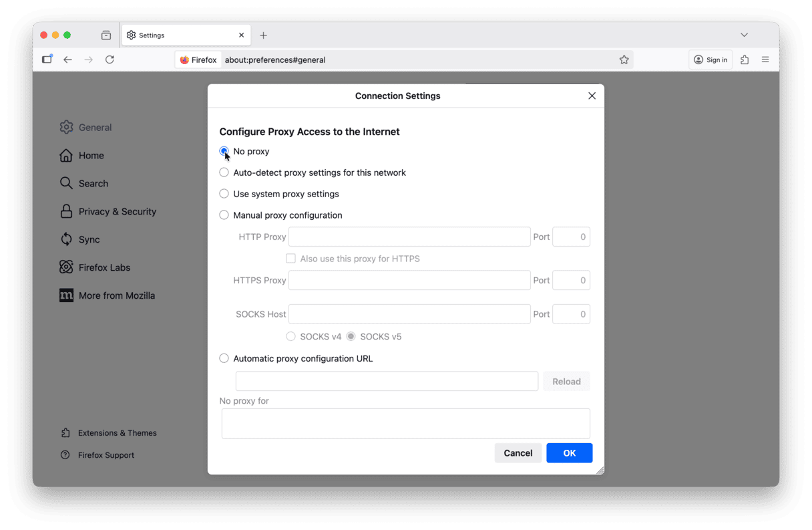Open the Firefox Support link
Viewport: 812px width, 530px height.
coord(106,455)
